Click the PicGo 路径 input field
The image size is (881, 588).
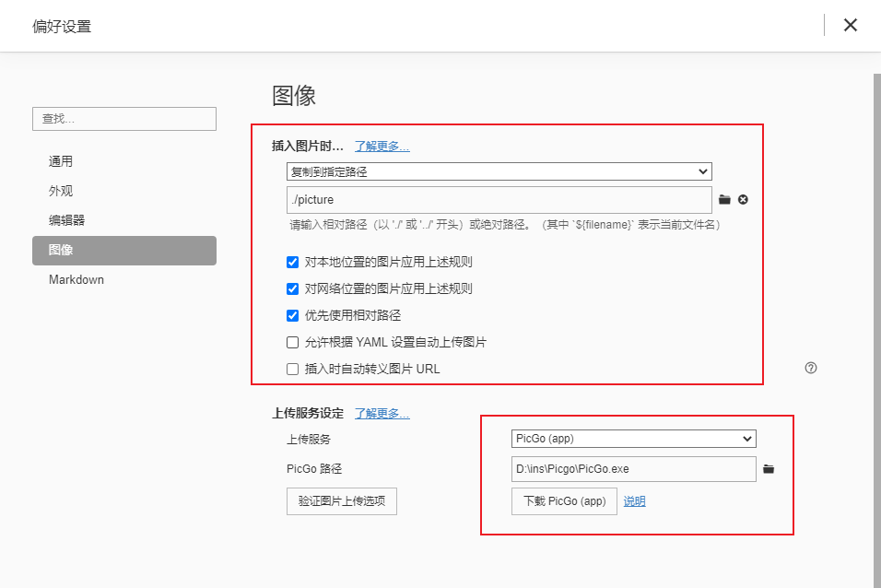tap(633, 469)
